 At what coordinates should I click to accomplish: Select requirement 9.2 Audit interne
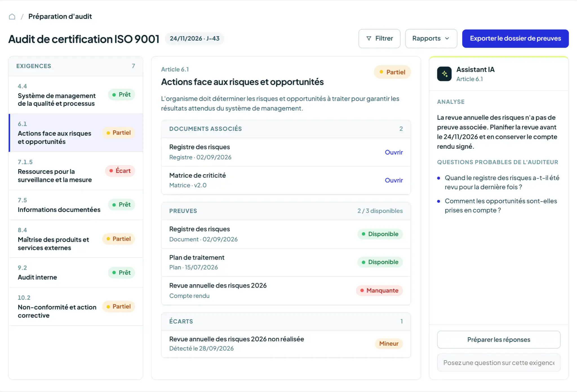click(76, 273)
